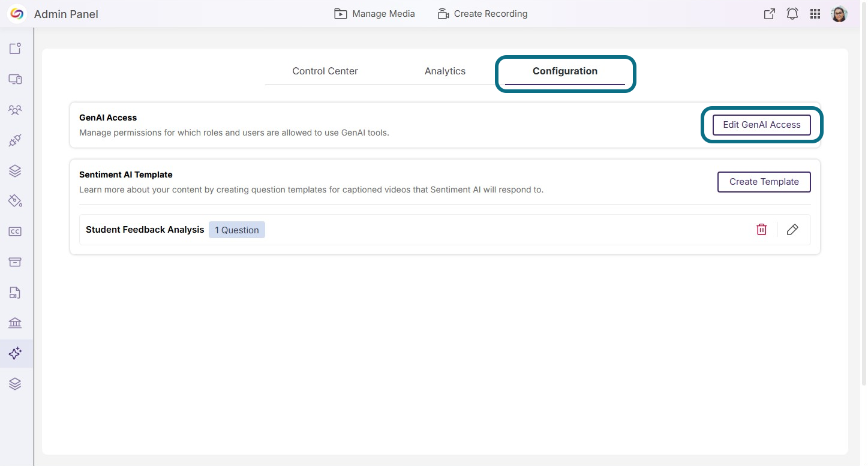868x466 pixels.
Task: Click the Admin Panel title text
Action: pyautogui.click(x=66, y=14)
